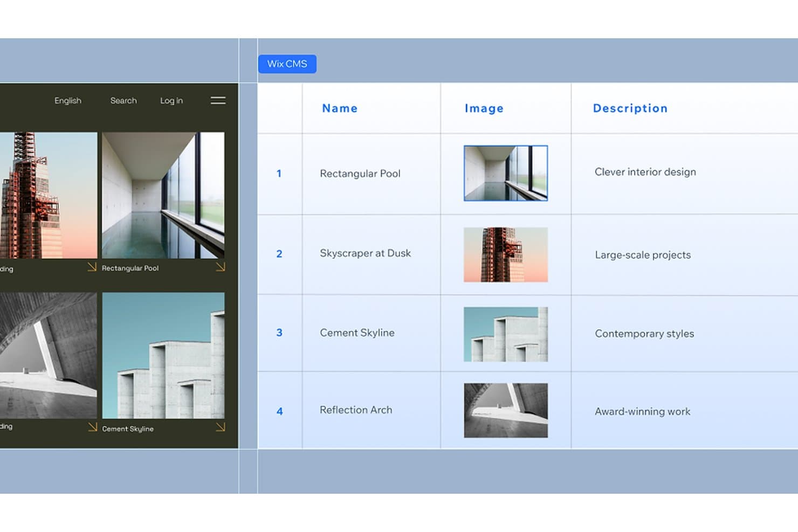Select the Description column header
Screen dimensions: 798x532
(x=630, y=108)
